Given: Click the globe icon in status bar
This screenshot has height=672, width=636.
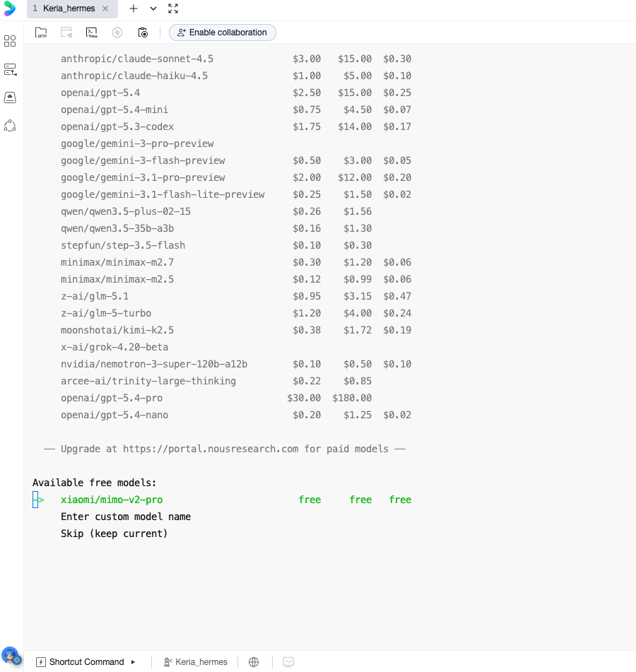Looking at the screenshot, I should [254, 662].
